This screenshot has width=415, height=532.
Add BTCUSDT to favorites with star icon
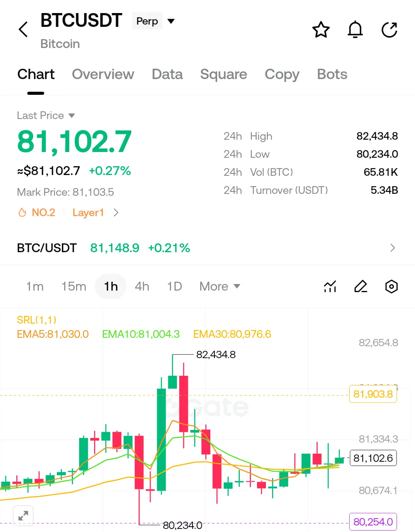321,30
